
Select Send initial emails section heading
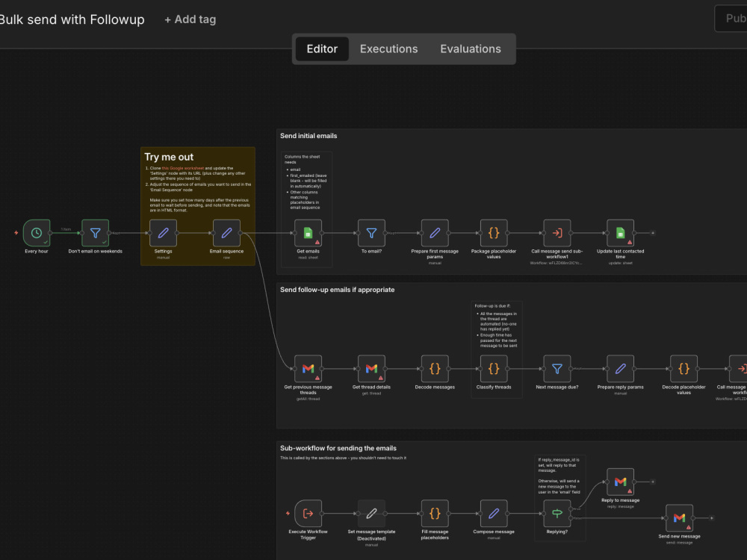click(309, 136)
